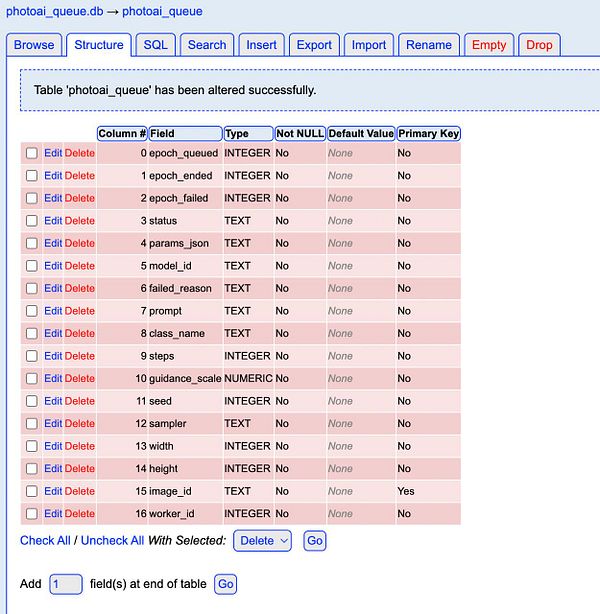Select the class_name row checkbox
Viewport: 600px width, 614px height.
click(x=32, y=333)
